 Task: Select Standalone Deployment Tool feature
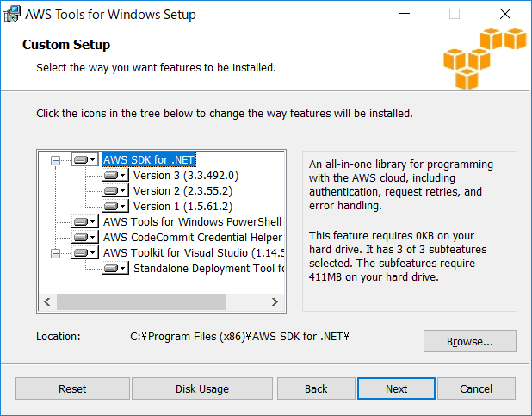[x=208, y=268]
